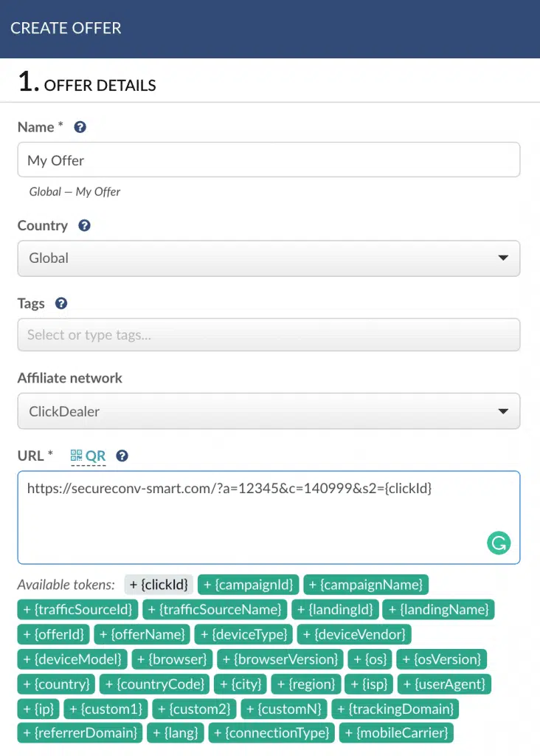The image size is (540, 756).
Task: Insert the {deviceType} token
Action: tap(245, 634)
